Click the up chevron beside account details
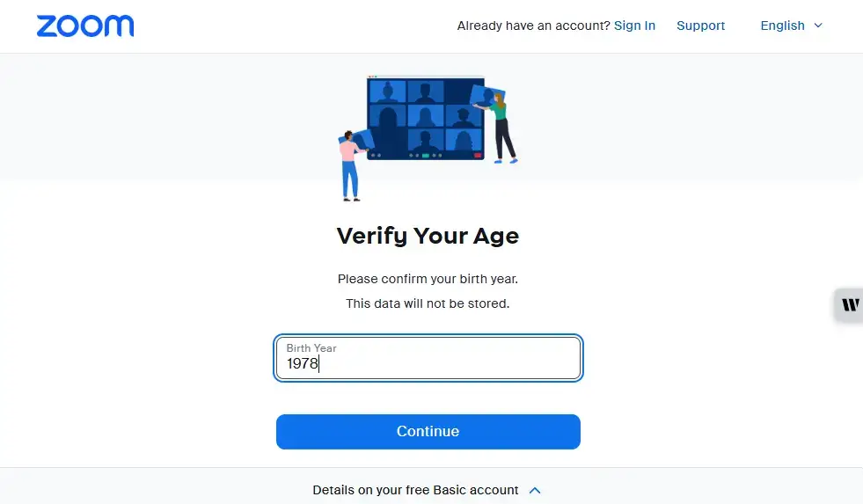This screenshot has width=863, height=504. click(535, 490)
